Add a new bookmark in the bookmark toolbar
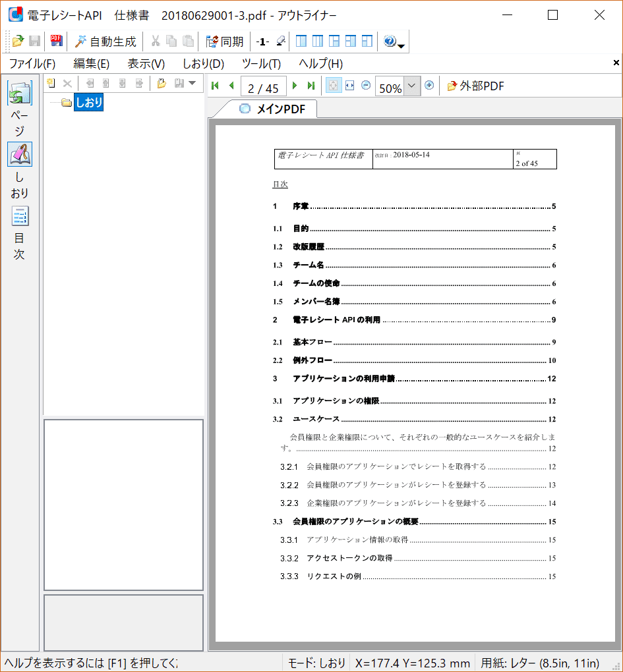The width and height of the screenshot is (623, 672). 51,84
